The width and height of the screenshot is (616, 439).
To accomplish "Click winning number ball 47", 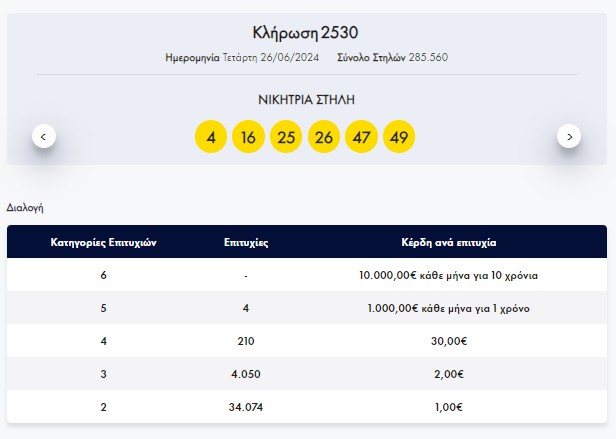I will (361, 137).
